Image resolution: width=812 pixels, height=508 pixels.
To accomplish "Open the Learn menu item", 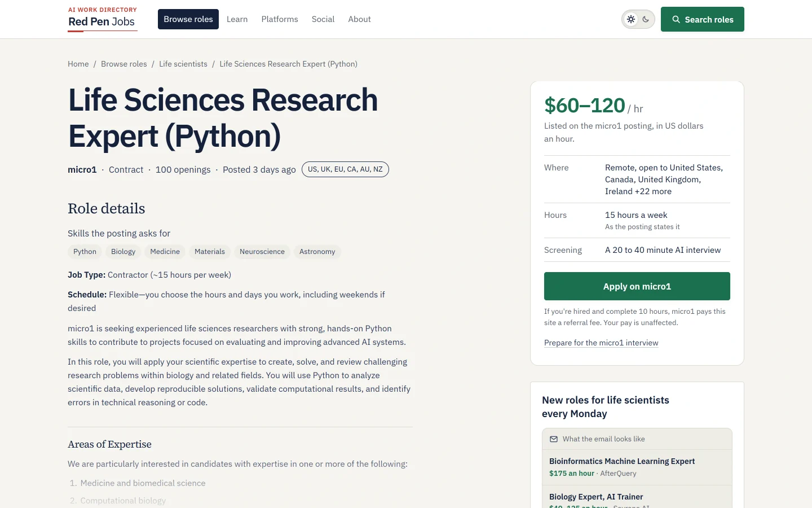I will [237, 19].
